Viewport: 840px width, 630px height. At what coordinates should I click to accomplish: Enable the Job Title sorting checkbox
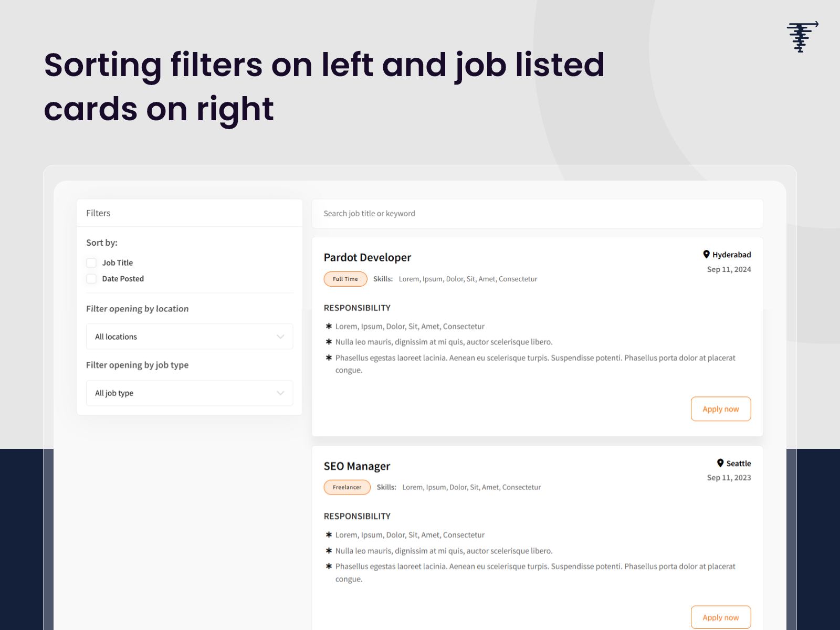91,262
